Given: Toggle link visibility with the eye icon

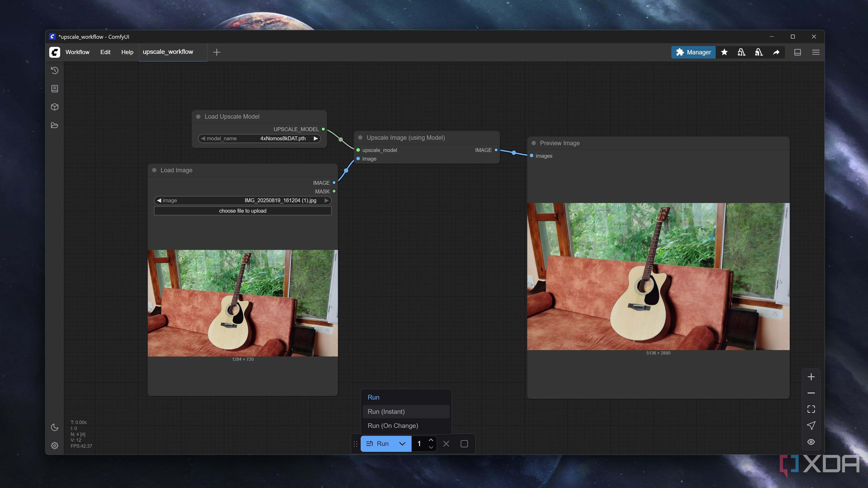Looking at the screenshot, I should [x=811, y=442].
